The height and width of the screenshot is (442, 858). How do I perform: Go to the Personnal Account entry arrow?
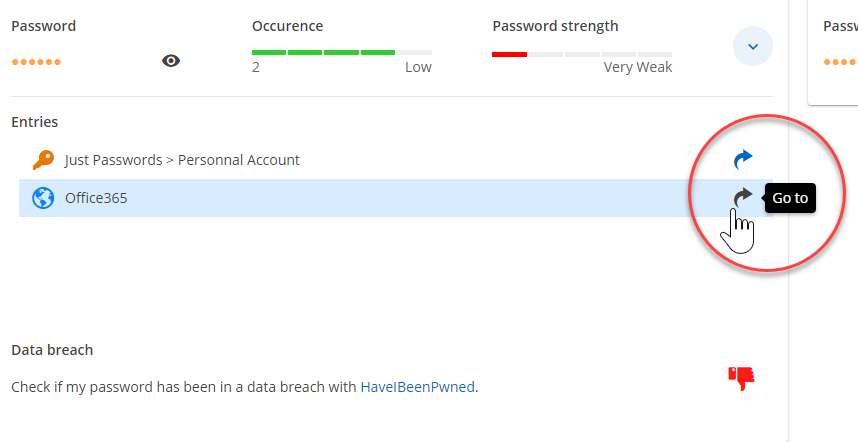coord(742,159)
